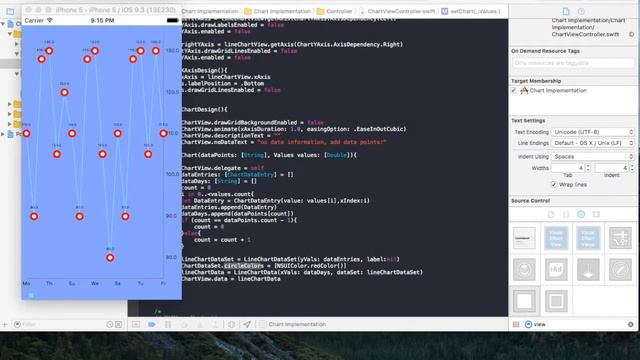Show only source-controlled files in navigator filter
Screen dimensions: 640x360
118,324
